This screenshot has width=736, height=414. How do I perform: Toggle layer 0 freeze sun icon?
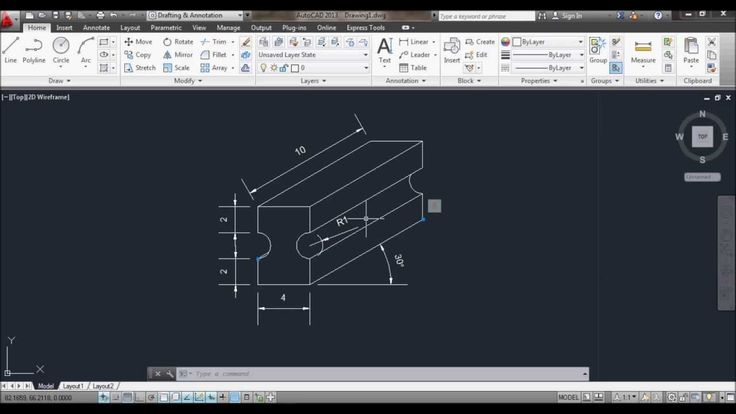click(x=274, y=68)
